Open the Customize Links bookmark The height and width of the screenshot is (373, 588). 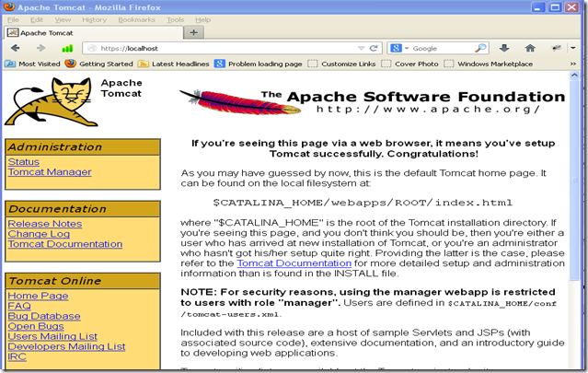tap(341, 64)
